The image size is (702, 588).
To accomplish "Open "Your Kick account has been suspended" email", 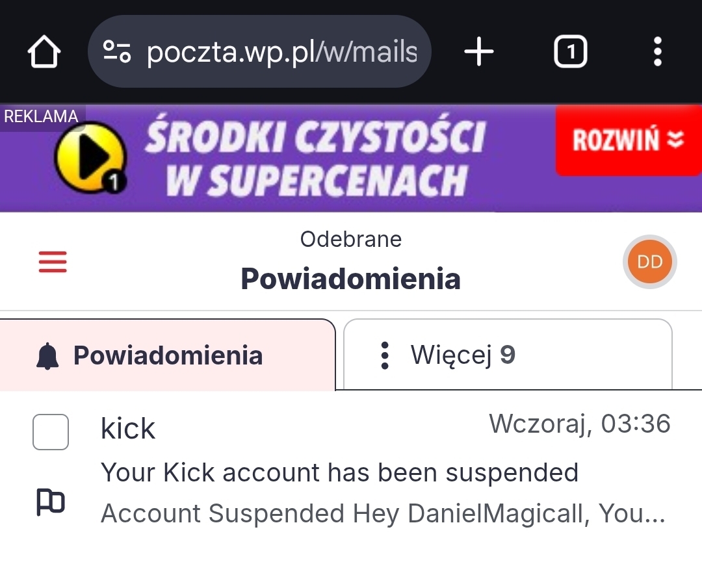I will 339,472.
